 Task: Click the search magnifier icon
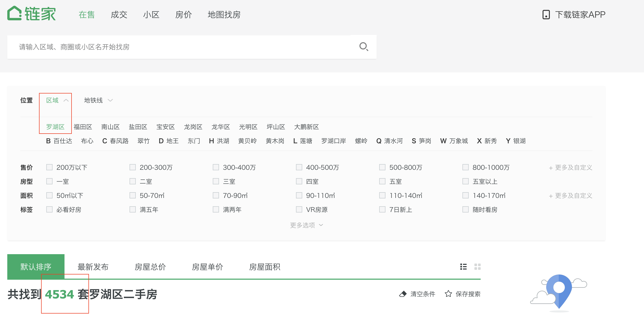click(x=363, y=47)
